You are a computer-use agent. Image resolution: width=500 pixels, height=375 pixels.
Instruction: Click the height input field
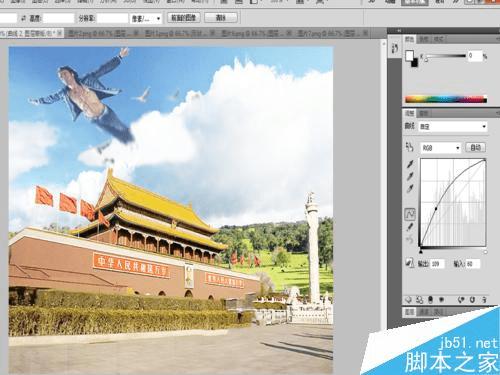pyautogui.click(x=58, y=18)
